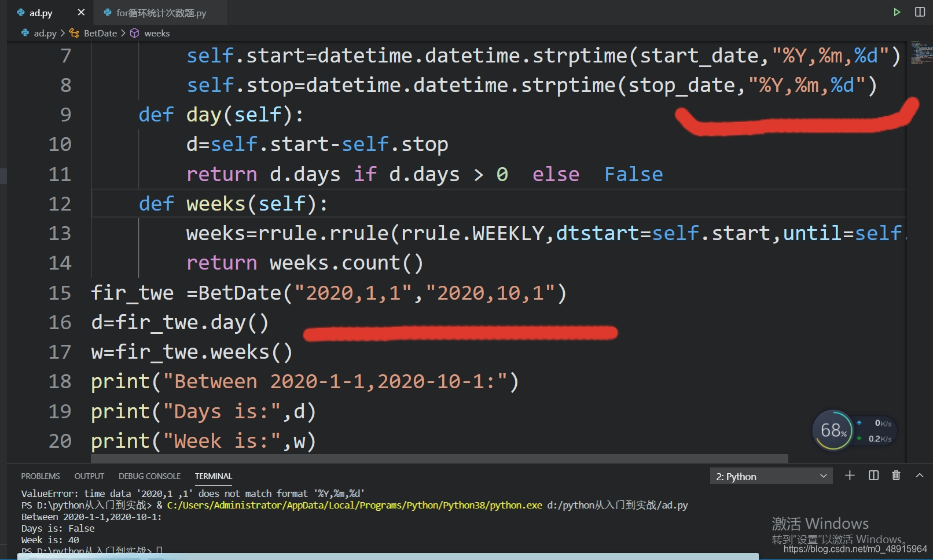The width and height of the screenshot is (933, 560).
Task: Click line number 20 in the gutter
Action: point(60,441)
